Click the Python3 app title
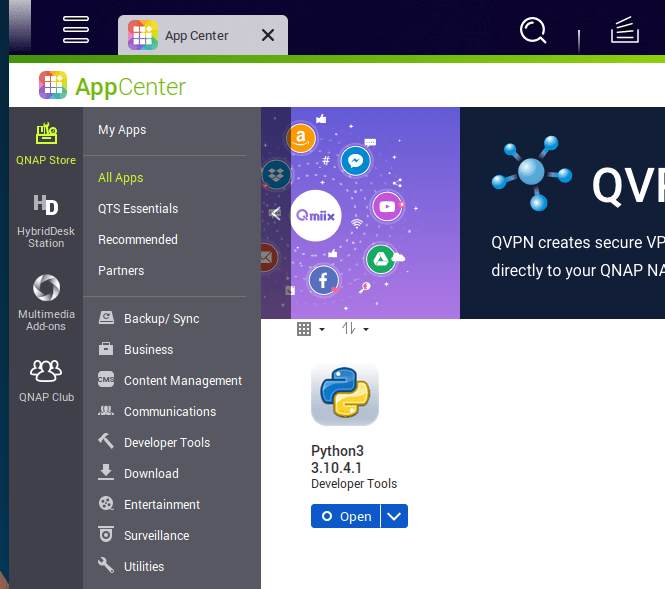The width and height of the screenshot is (665, 589). [337, 451]
